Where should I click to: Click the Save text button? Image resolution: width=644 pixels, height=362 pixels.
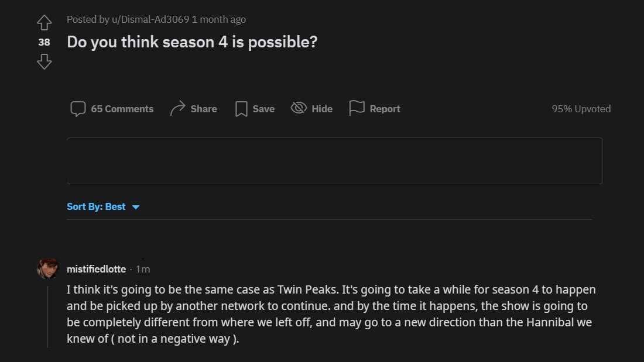coord(263,109)
